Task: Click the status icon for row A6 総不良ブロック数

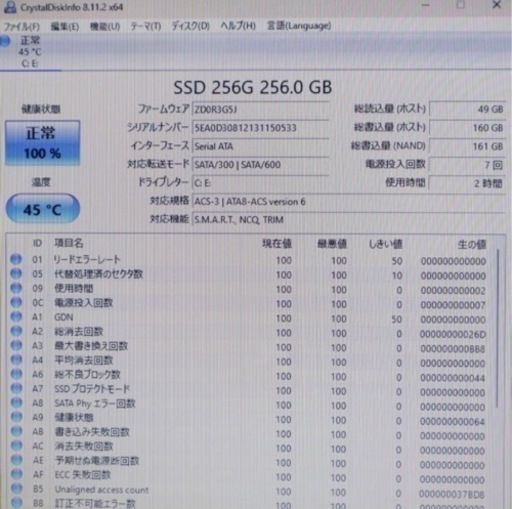Action: 16,374
